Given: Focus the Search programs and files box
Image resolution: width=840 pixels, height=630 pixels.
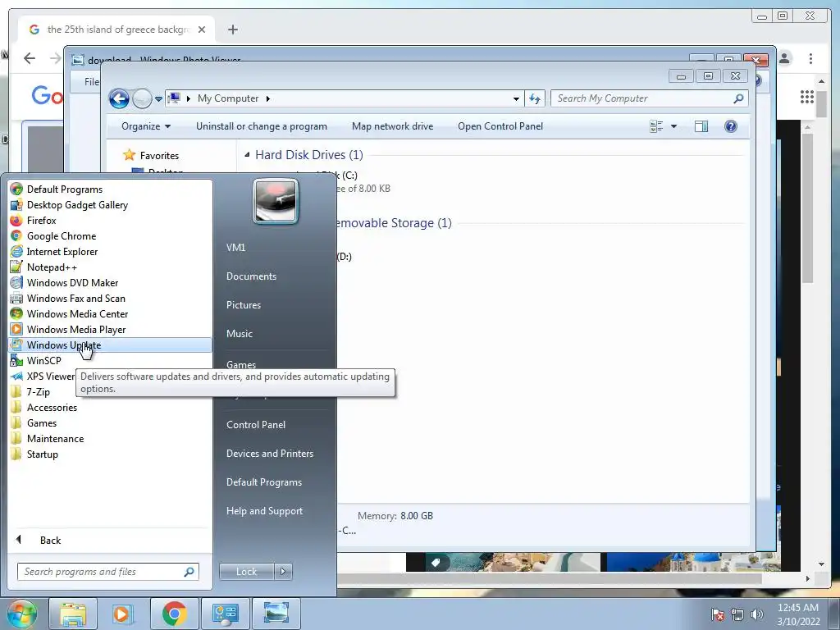Looking at the screenshot, I should 107,572.
